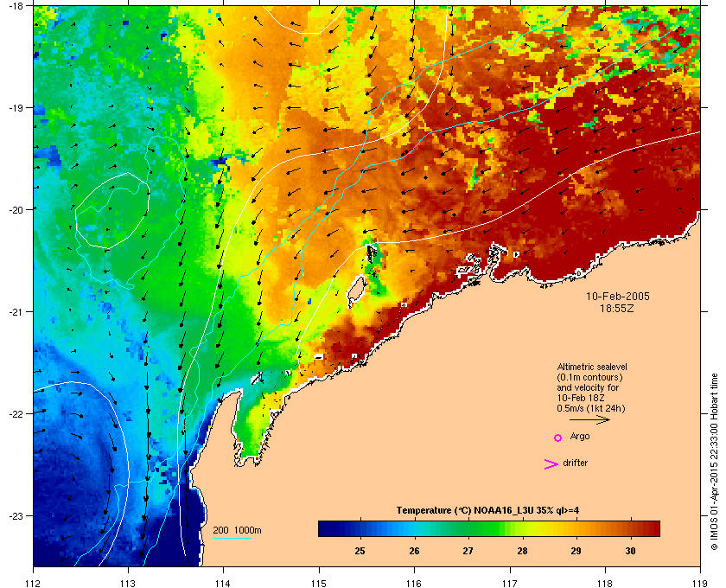Click the '119' longitude axis label

point(700,584)
